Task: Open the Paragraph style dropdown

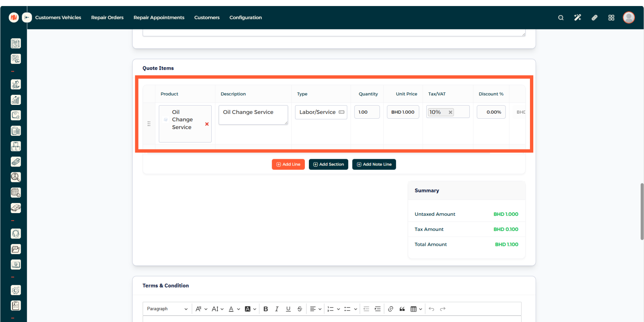Action: pyautogui.click(x=167, y=309)
